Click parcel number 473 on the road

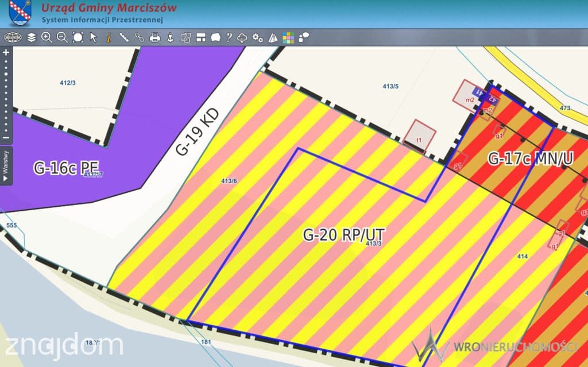coord(565,108)
